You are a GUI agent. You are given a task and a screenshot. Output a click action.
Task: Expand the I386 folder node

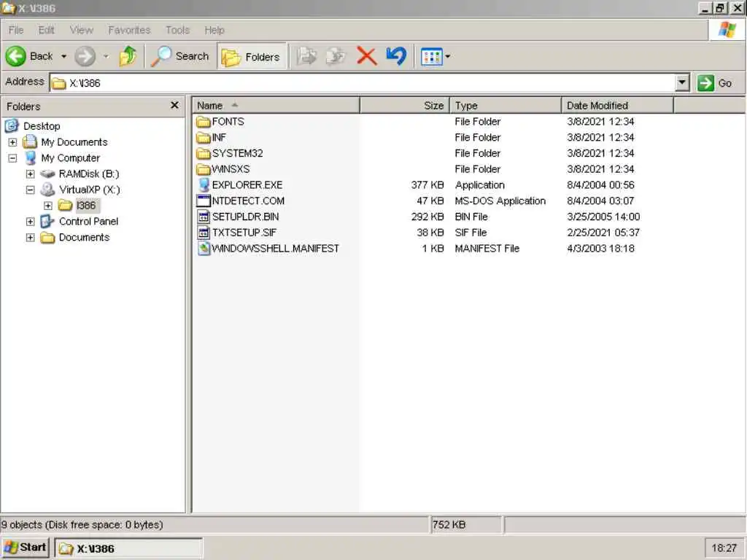[48, 206]
